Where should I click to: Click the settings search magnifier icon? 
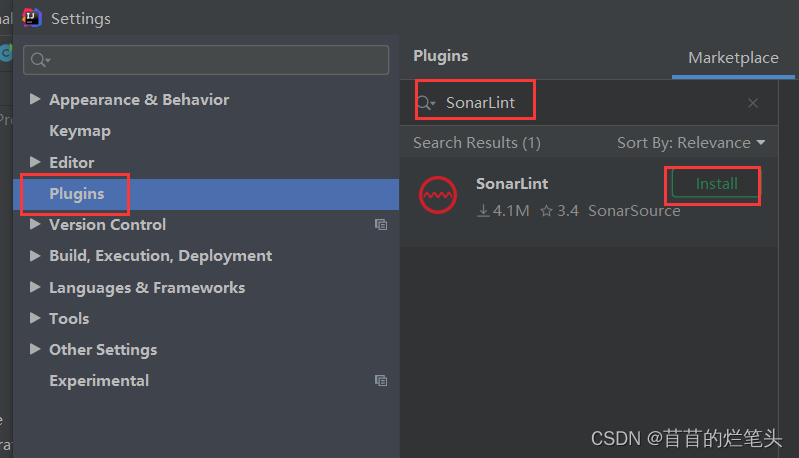40,60
